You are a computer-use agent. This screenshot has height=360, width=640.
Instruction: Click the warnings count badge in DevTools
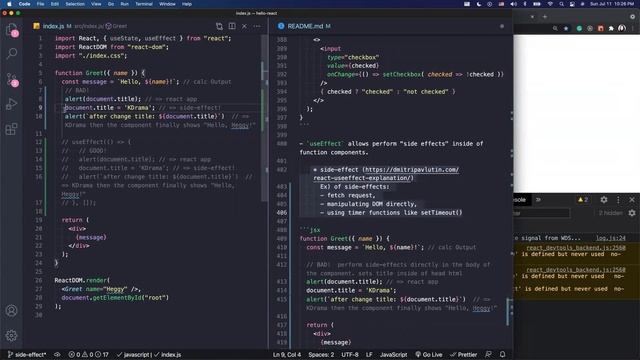pyautogui.click(x=583, y=200)
